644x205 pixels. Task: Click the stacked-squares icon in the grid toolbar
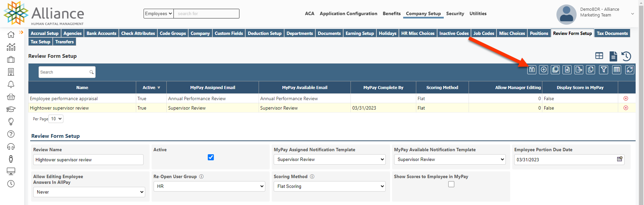click(555, 70)
